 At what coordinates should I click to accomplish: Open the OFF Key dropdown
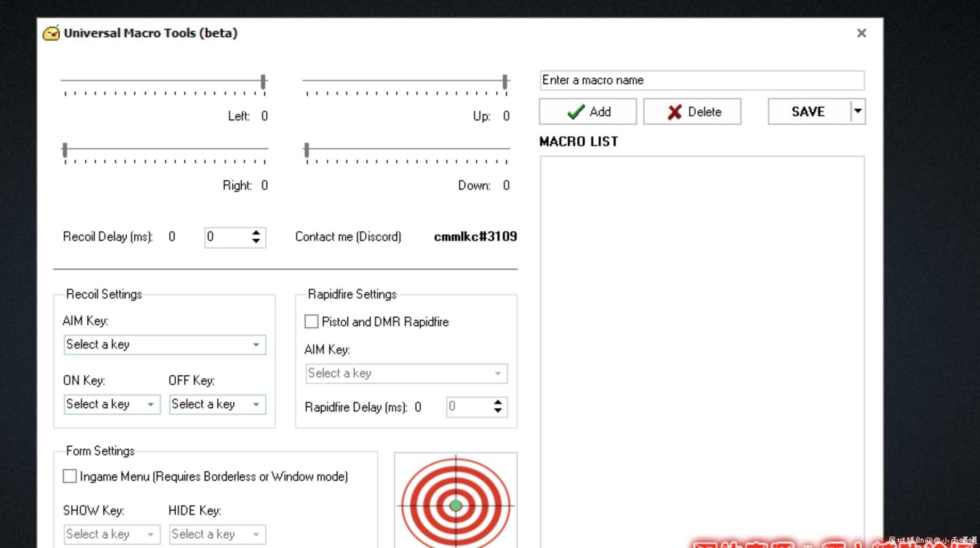(217, 404)
